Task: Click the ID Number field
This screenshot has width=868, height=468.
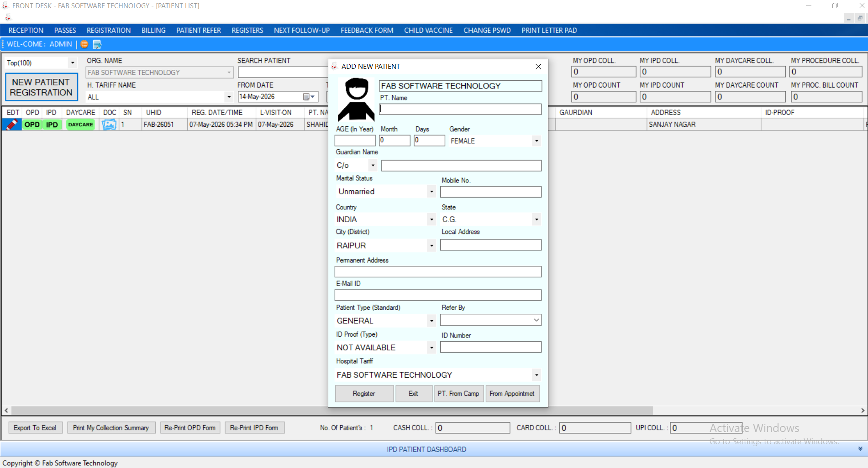Action: [491, 347]
